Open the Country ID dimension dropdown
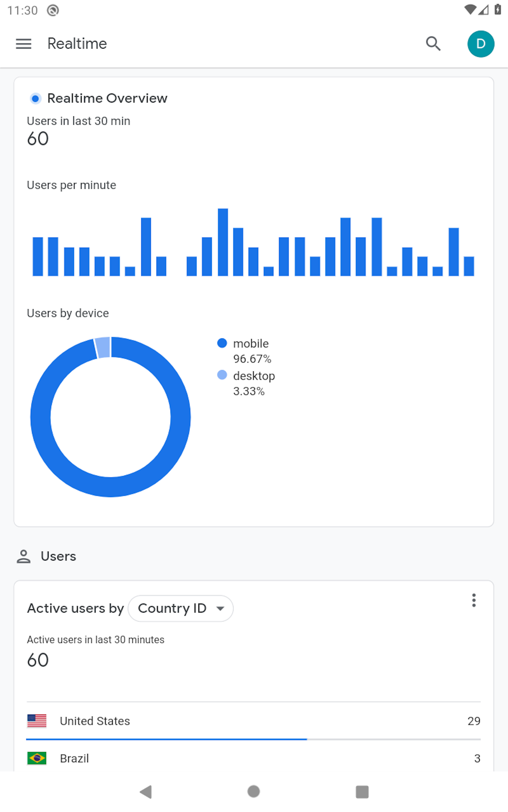508x812 pixels. pos(181,608)
